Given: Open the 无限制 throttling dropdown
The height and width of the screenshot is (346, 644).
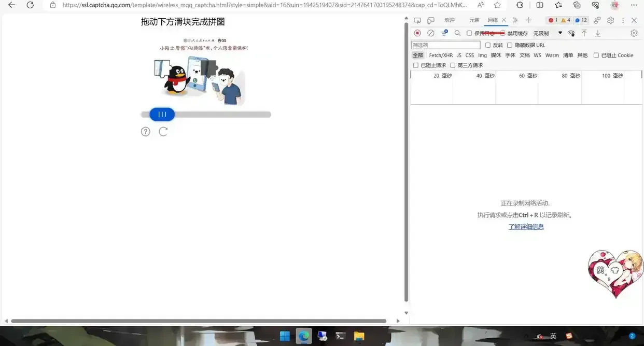Looking at the screenshot, I should pos(548,33).
